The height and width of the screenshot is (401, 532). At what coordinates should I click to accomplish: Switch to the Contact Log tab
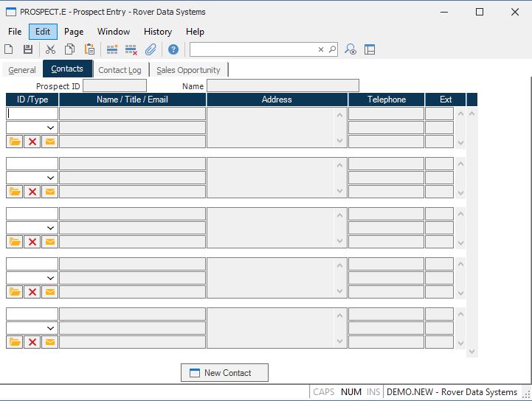pyautogui.click(x=120, y=70)
